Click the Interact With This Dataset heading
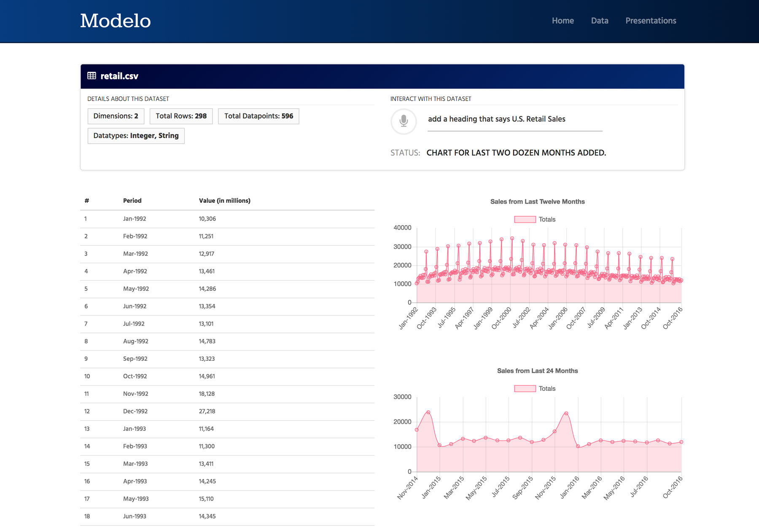This screenshot has height=532, width=759. pyautogui.click(x=431, y=99)
